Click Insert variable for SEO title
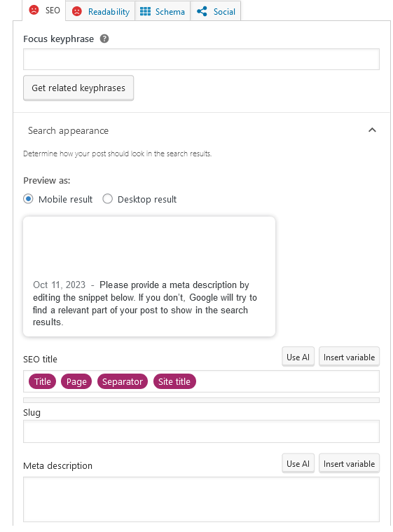The width and height of the screenshot is (393, 532). pyautogui.click(x=350, y=357)
